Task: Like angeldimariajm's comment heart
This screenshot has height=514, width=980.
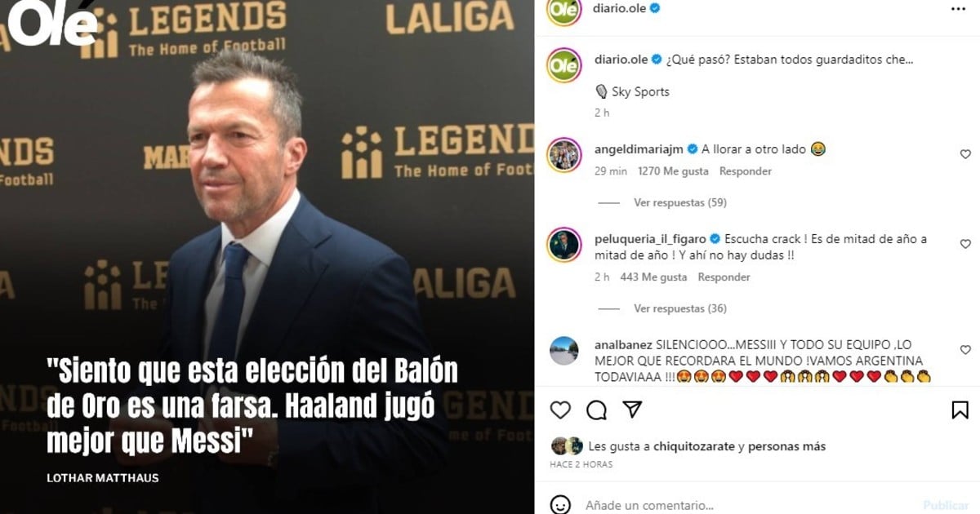Action: point(965,154)
